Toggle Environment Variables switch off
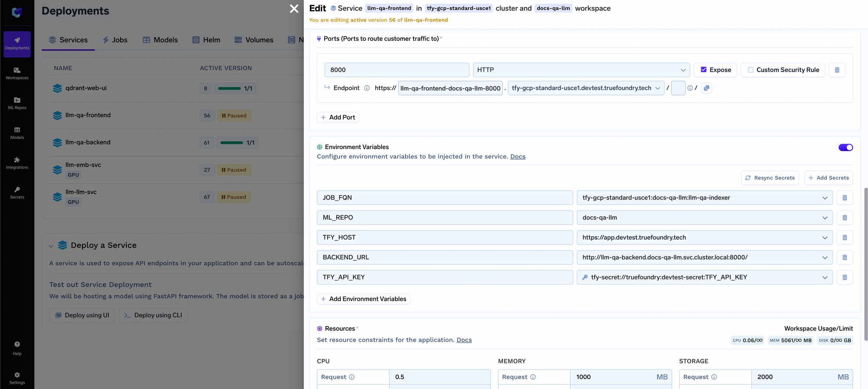868x389 pixels. [845, 148]
